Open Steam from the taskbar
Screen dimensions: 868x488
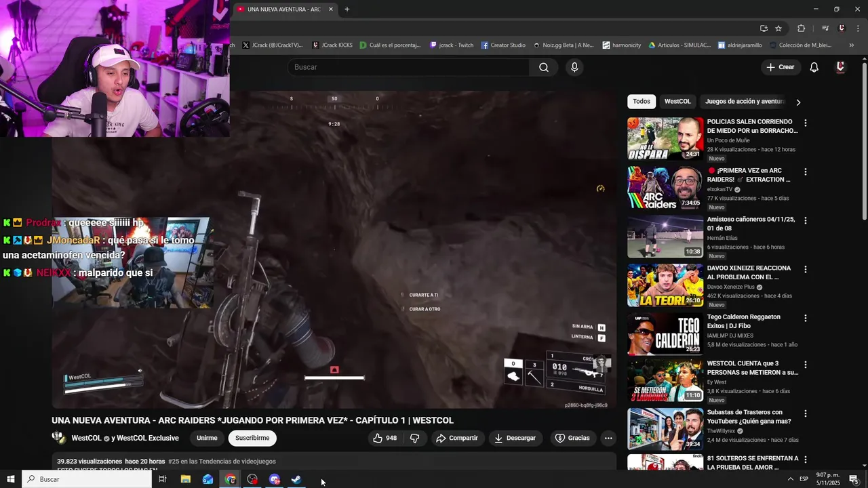[296, 479]
